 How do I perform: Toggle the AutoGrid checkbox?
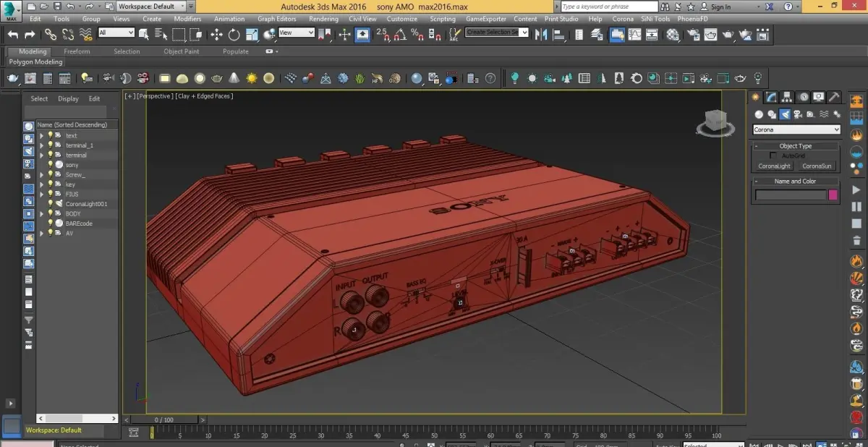pos(773,156)
